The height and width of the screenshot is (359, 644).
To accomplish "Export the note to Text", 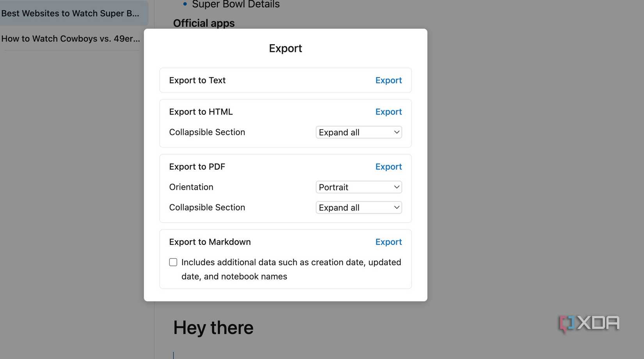I will pyautogui.click(x=388, y=80).
